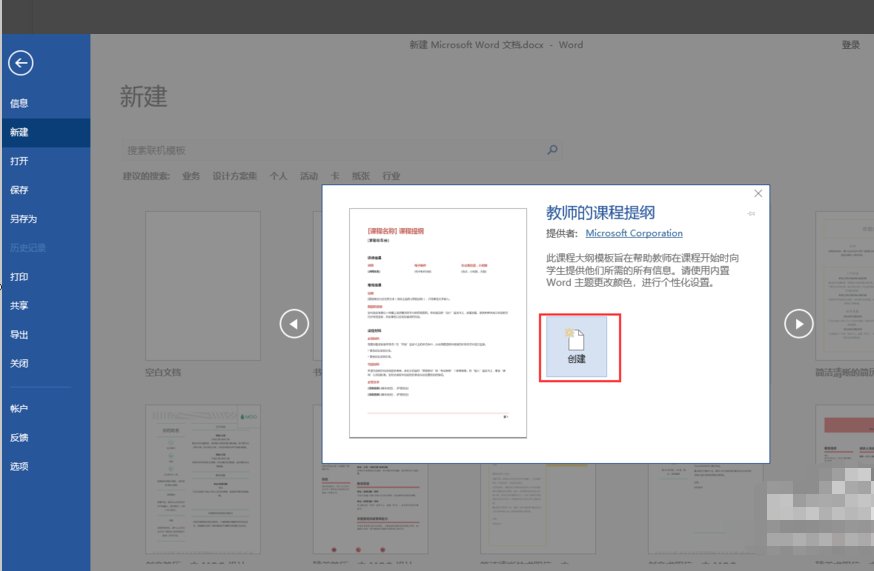Viewport: 874px width, 571px height.
Task: Select the 个人 suggested search
Action: (278, 176)
